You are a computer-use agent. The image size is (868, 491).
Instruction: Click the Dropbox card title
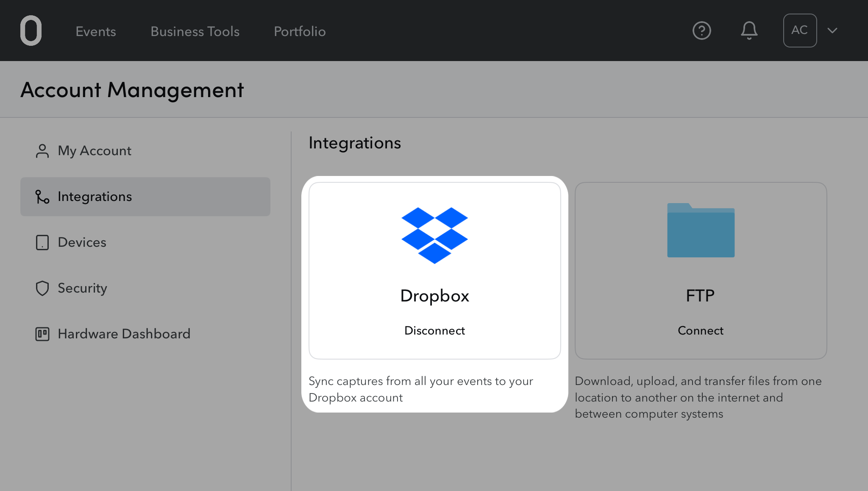[x=435, y=296]
